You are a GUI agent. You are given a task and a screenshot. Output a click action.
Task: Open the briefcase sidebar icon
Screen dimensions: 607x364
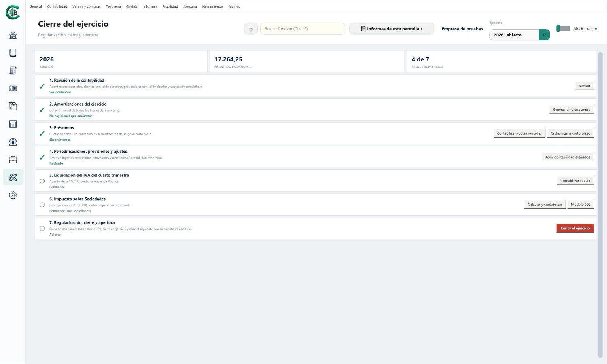[13, 160]
